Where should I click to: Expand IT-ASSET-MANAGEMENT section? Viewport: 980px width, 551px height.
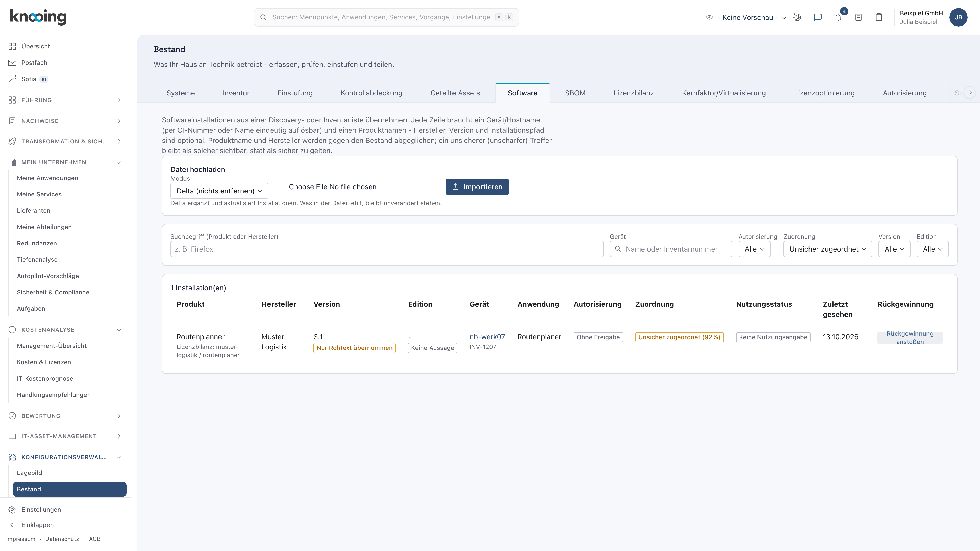[65, 436]
